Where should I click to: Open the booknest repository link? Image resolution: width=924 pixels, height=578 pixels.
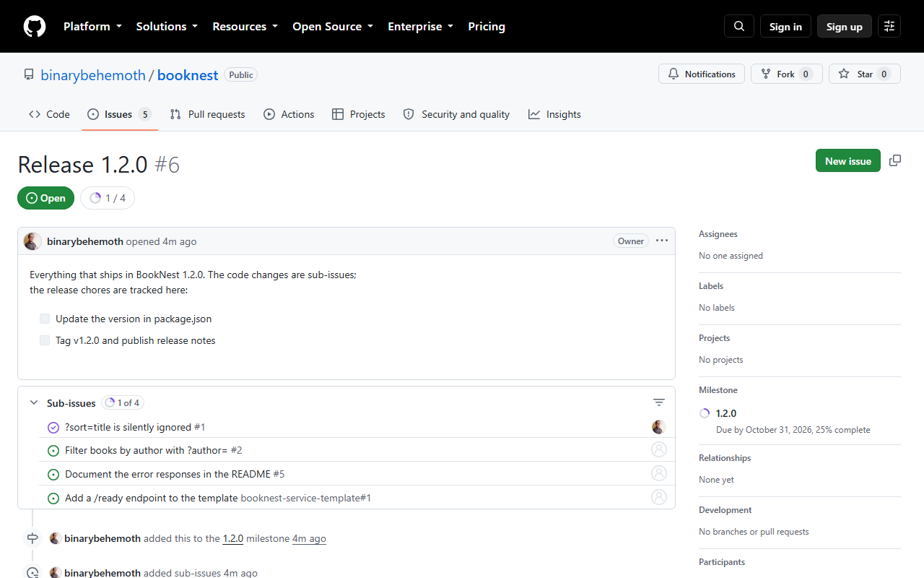click(x=188, y=74)
